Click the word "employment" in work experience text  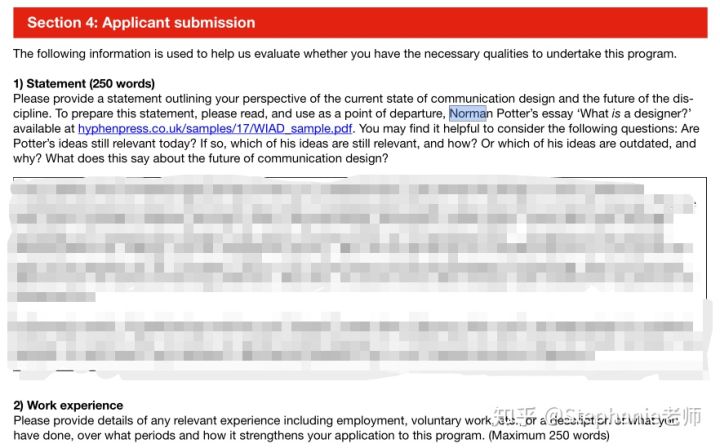[x=371, y=420]
